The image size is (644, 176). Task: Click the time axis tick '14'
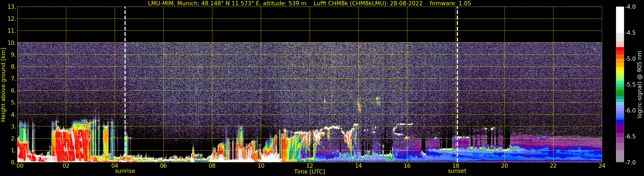[358, 166]
